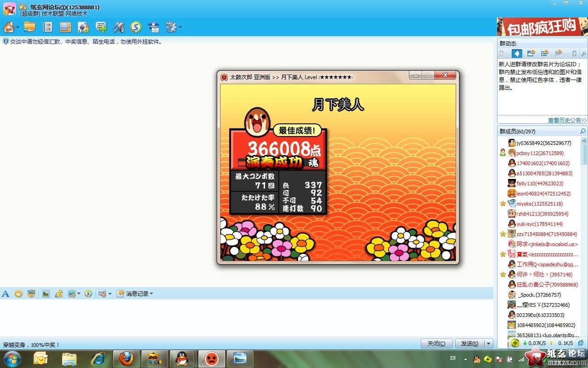Open the group album film-strip icon
Screen dimensions: 588x368
pos(47,27)
